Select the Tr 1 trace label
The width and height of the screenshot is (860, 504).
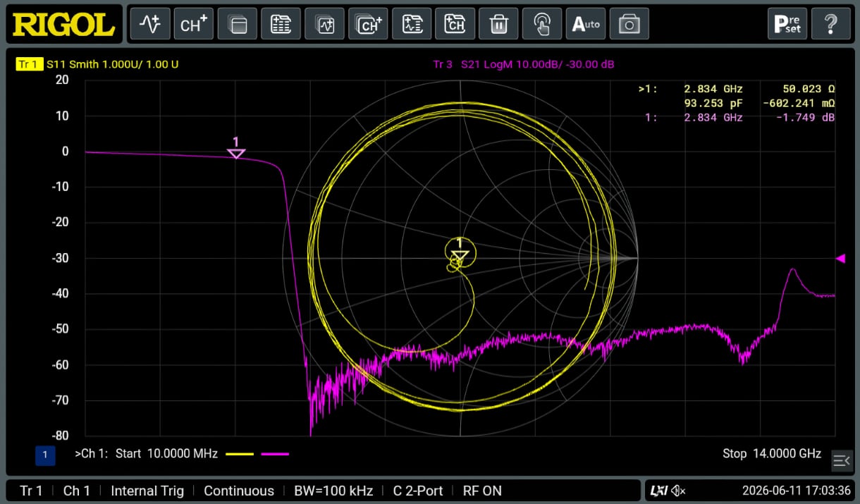click(x=28, y=64)
